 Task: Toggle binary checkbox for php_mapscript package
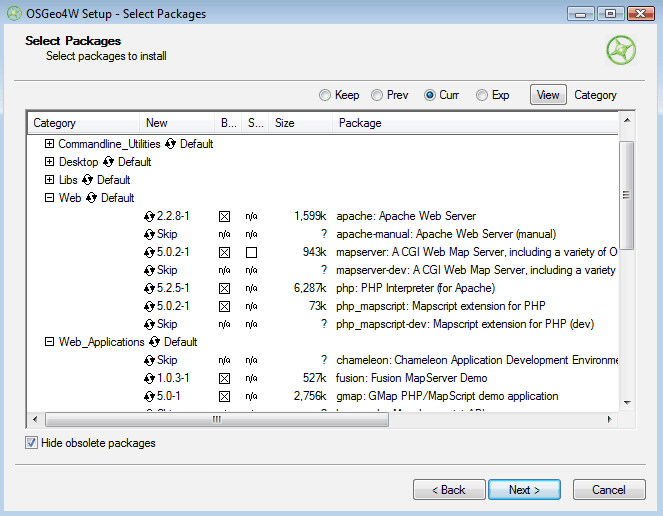pyautogui.click(x=225, y=306)
